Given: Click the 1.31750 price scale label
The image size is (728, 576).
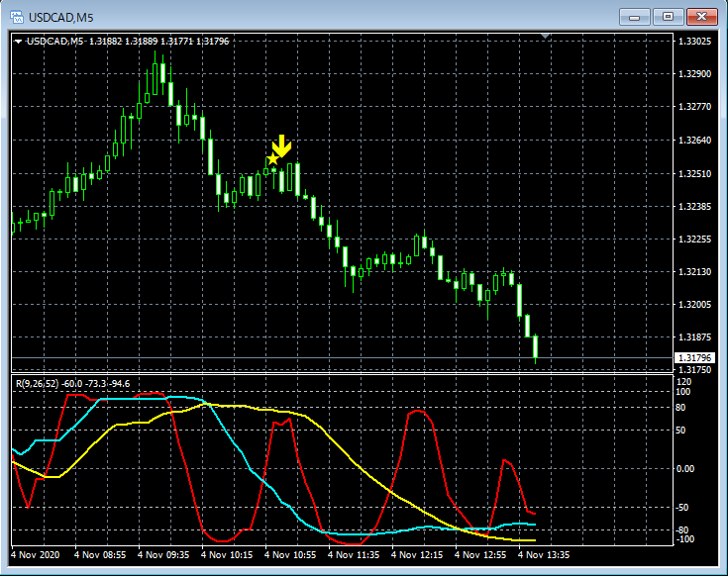Looking at the screenshot, I should (x=694, y=369).
